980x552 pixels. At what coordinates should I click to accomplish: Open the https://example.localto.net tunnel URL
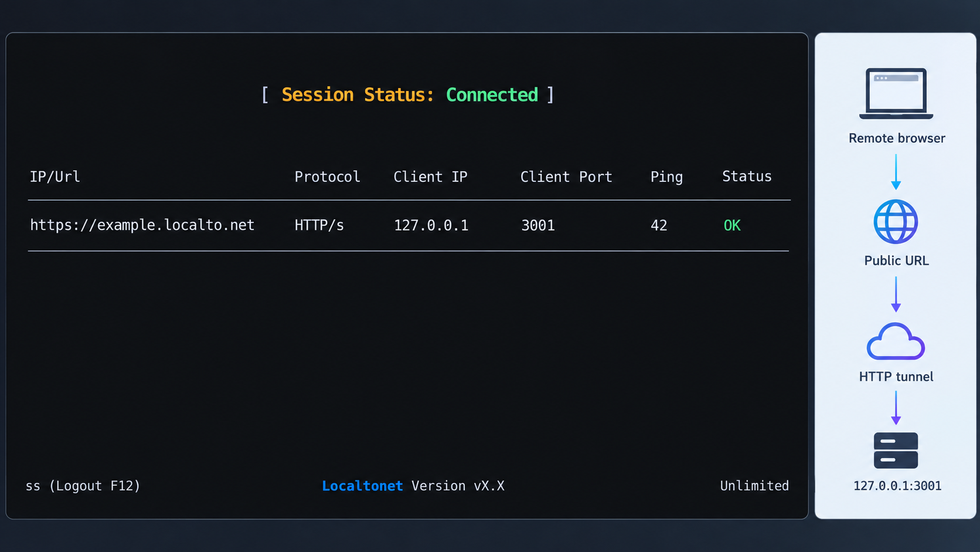tap(142, 225)
